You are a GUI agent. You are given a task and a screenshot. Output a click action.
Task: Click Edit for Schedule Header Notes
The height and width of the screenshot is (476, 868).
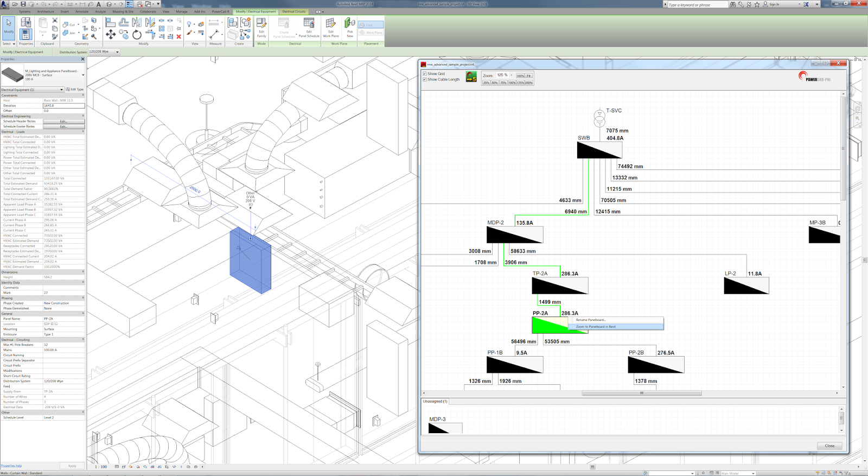63,121
